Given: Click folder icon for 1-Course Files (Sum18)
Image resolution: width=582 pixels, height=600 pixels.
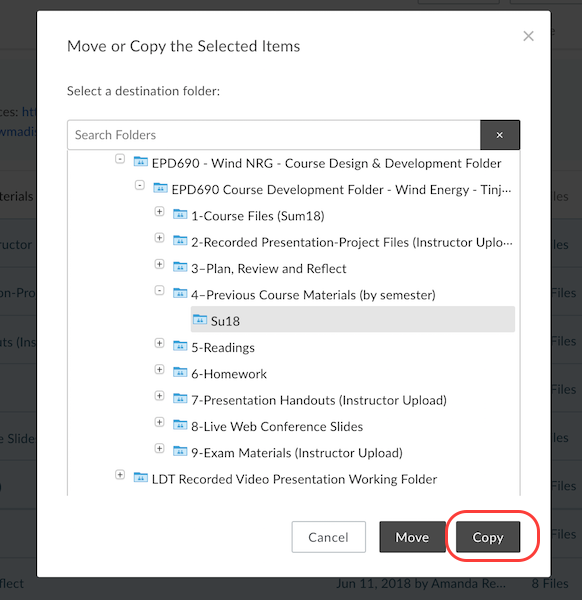Looking at the screenshot, I should pyautogui.click(x=180, y=214).
